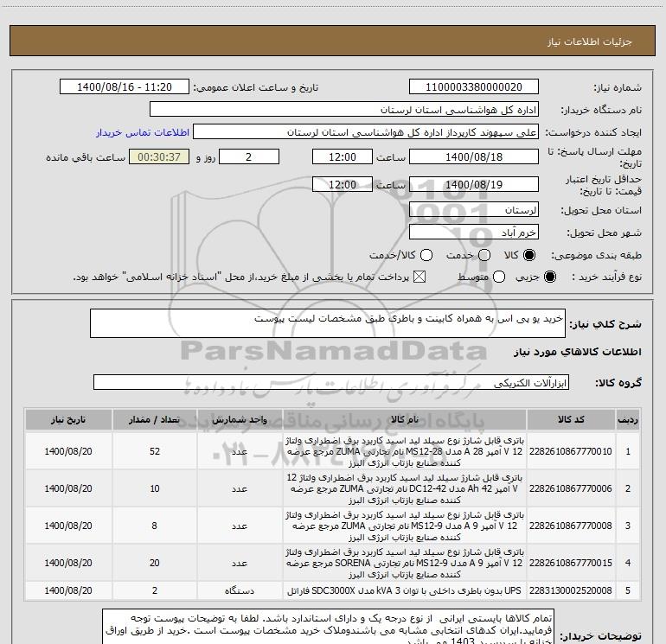
Task: Click the response deadline time field 12:00
Action: click(343, 157)
